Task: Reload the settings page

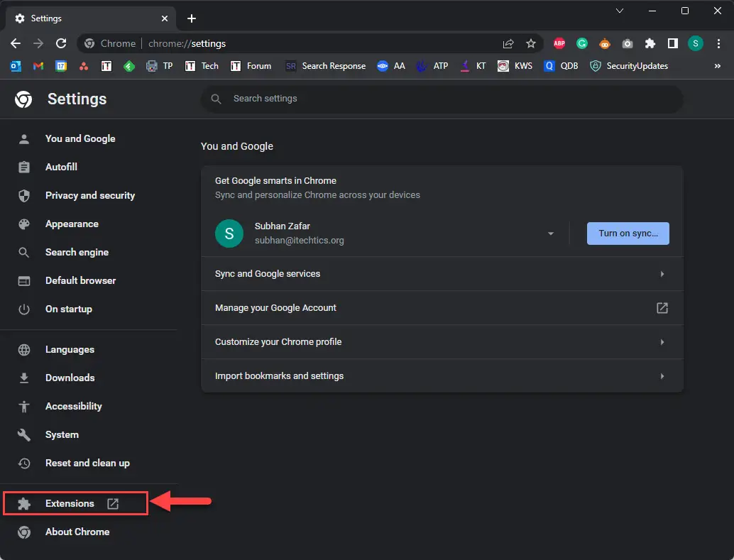Action: tap(61, 43)
